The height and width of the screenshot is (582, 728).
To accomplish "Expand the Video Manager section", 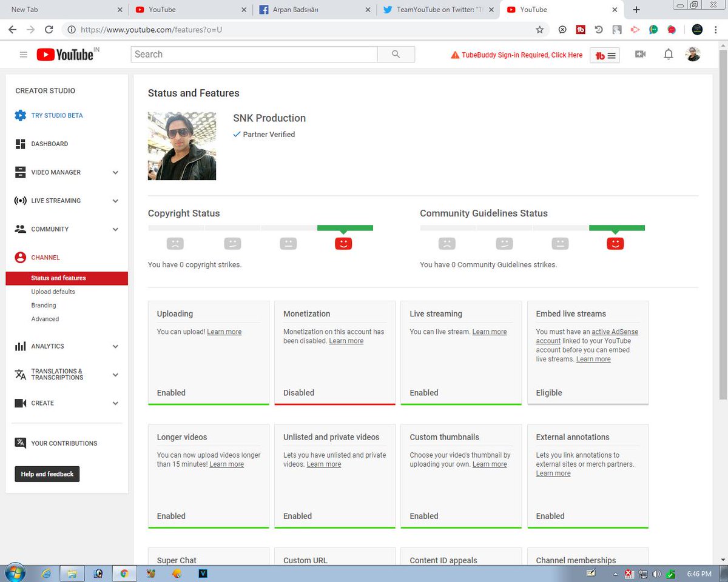I will click(x=115, y=172).
